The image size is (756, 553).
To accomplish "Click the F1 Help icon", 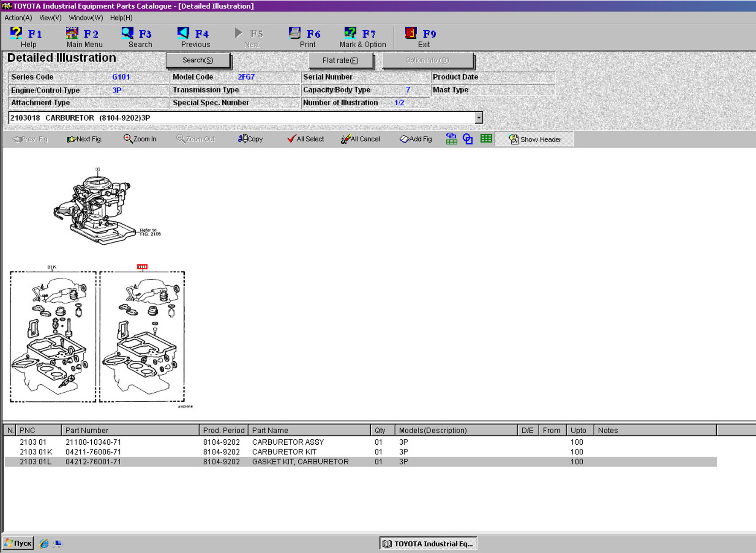I will (17, 34).
